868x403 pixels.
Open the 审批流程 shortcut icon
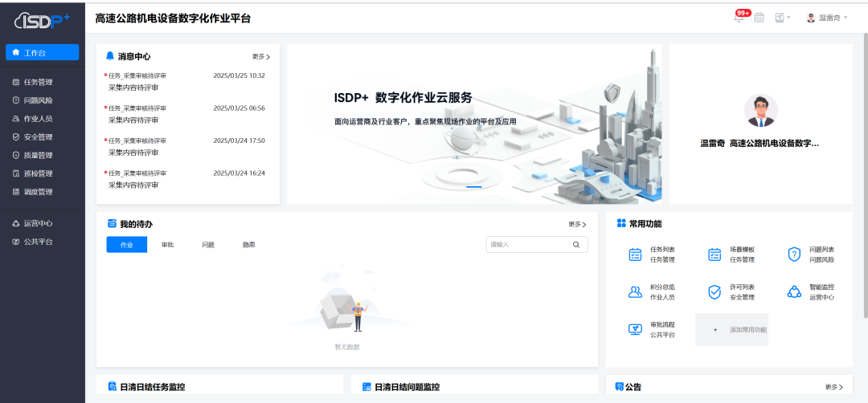(635, 329)
